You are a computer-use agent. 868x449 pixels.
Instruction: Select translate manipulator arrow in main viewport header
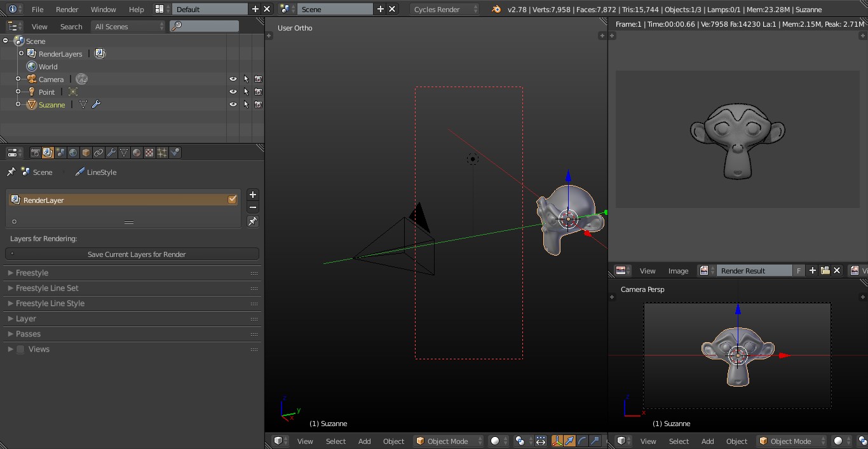point(569,441)
